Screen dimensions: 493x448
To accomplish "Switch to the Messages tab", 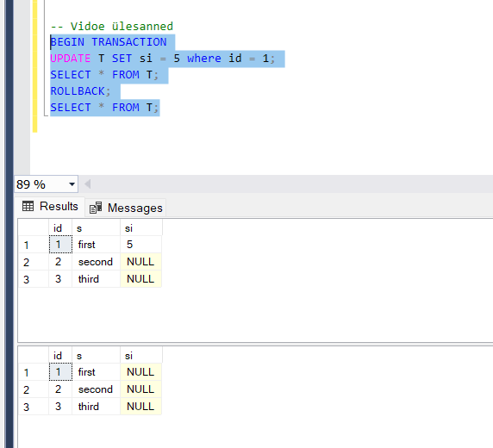I will click(126, 208).
